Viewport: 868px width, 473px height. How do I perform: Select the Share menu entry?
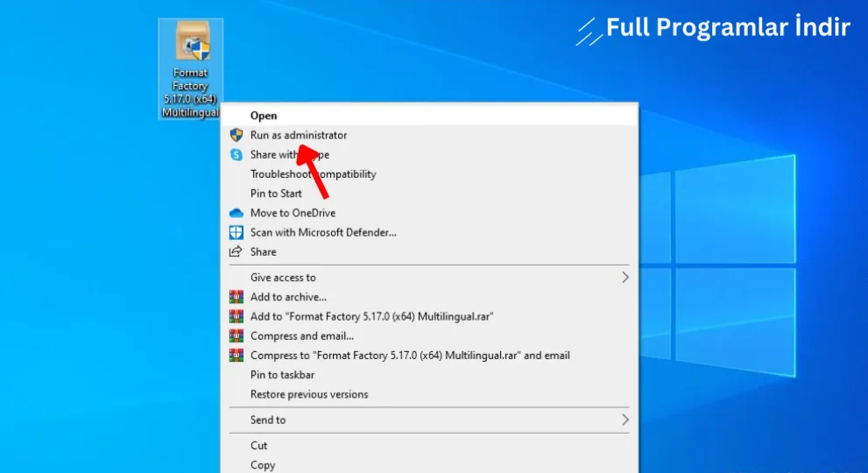429,251
